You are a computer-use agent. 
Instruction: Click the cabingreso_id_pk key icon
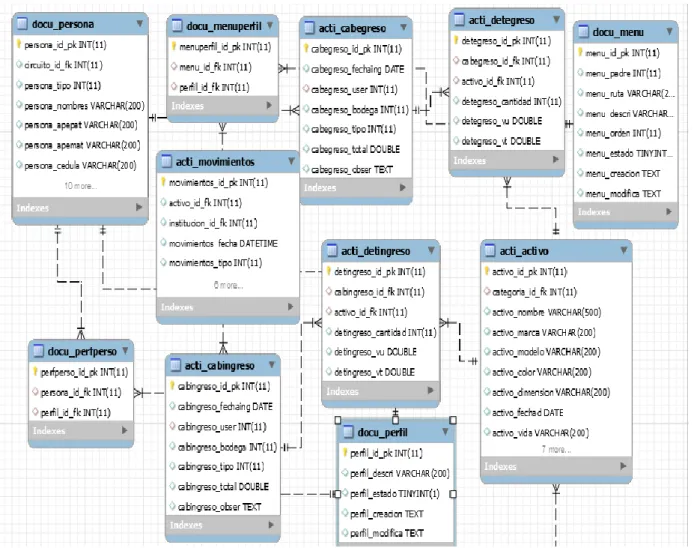pos(172,386)
